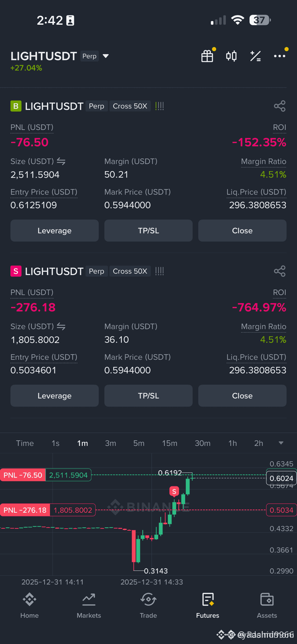This screenshot has width=297, height=644.
Task: Tap the pink S sell badge
Action: [x=16, y=271]
